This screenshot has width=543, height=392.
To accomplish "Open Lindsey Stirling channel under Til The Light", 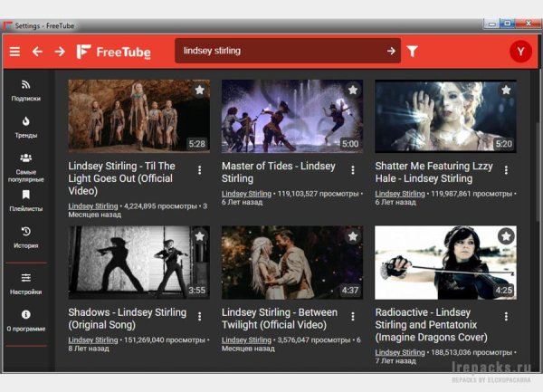I will click(x=93, y=206).
